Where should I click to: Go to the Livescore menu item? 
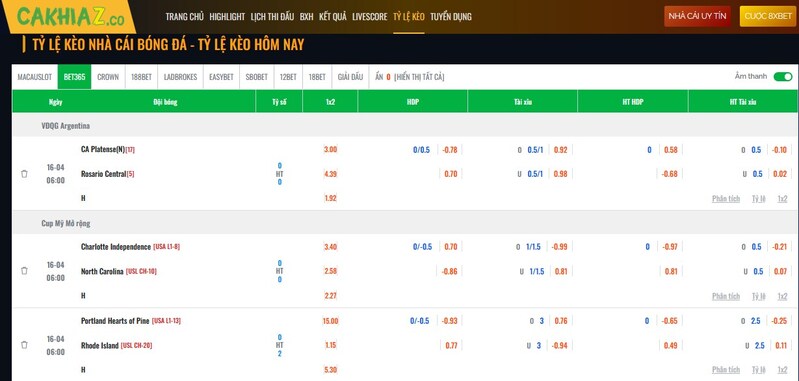(x=369, y=17)
